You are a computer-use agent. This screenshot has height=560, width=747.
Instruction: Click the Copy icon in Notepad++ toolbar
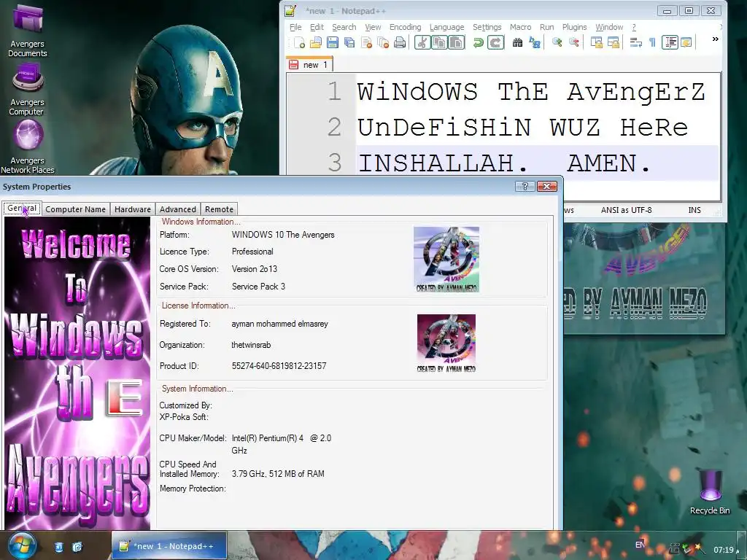(x=438, y=43)
